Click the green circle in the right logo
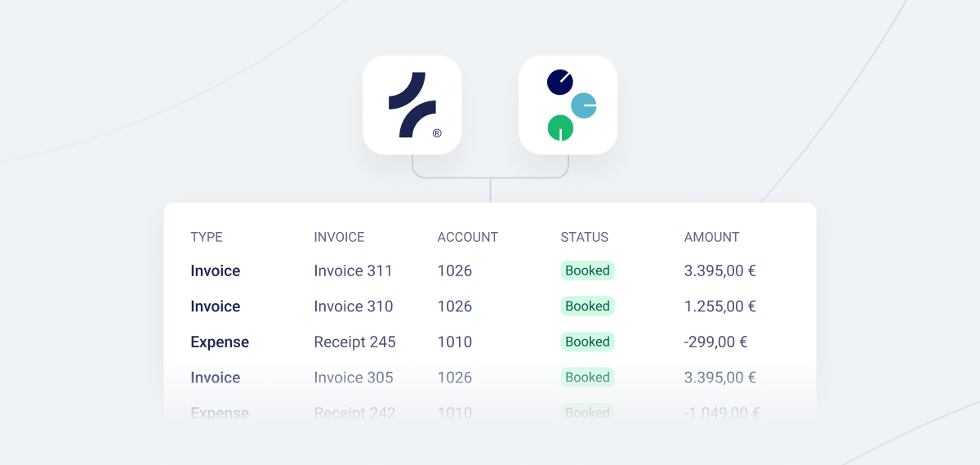Image resolution: width=980 pixels, height=465 pixels. tap(560, 128)
